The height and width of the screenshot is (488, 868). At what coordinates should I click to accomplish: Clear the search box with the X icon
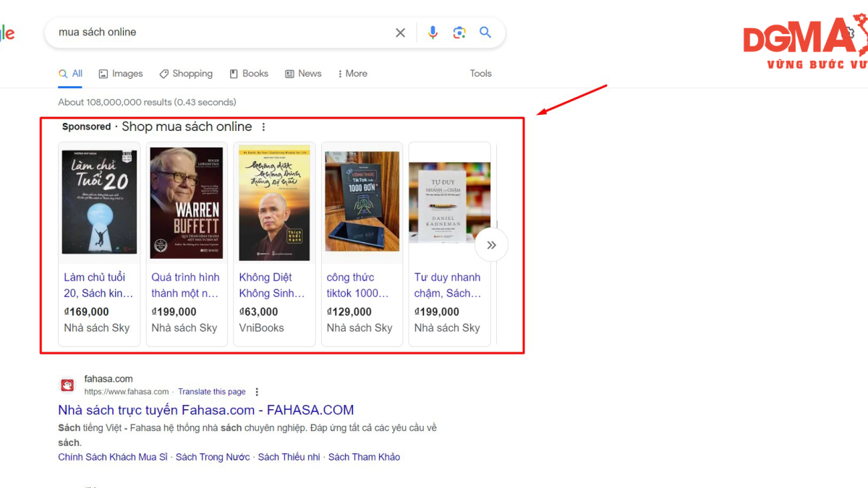click(400, 33)
